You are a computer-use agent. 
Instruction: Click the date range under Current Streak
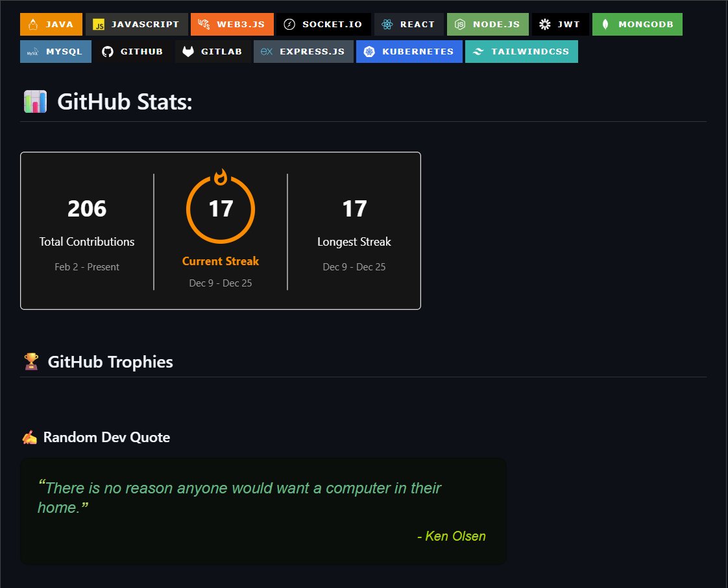click(221, 283)
